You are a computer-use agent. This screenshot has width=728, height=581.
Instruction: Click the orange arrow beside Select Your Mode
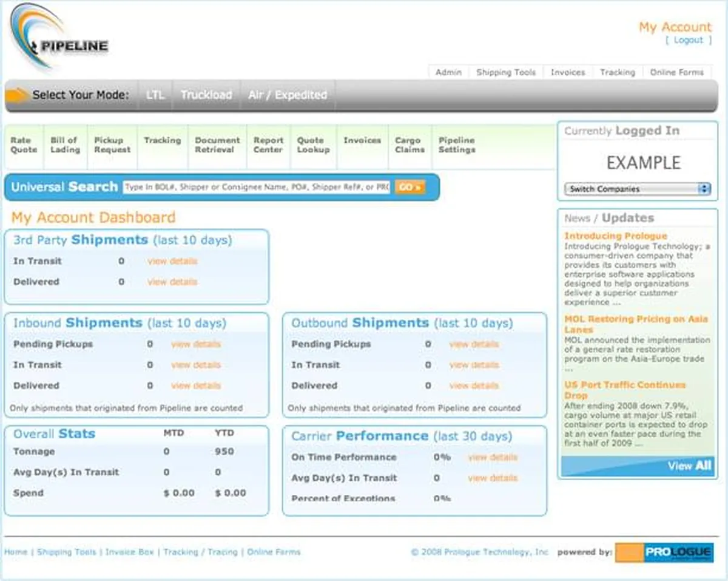click(x=18, y=95)
